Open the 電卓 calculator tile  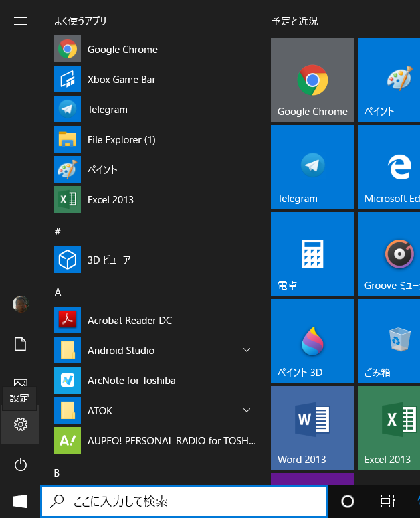312,254
